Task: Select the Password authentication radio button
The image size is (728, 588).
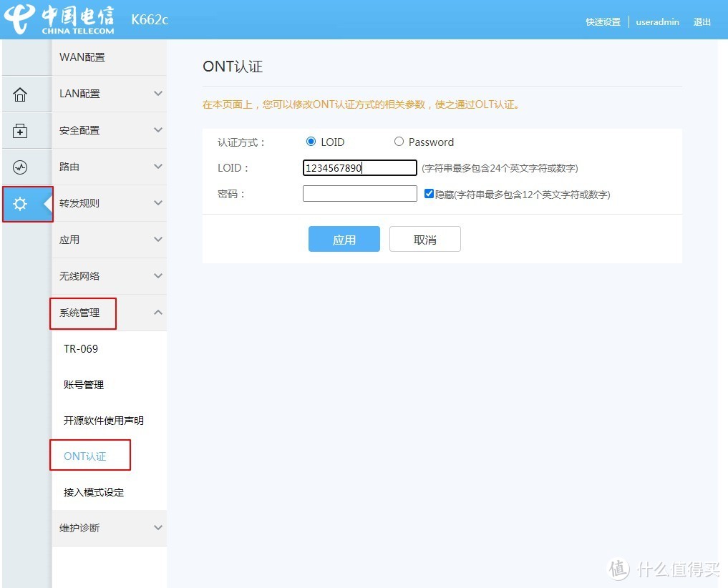Action: [399, 142]
